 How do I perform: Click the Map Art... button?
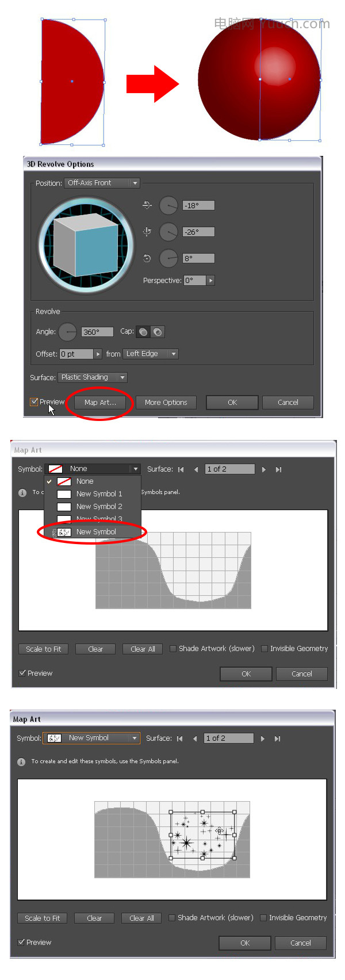coord(100,403)
